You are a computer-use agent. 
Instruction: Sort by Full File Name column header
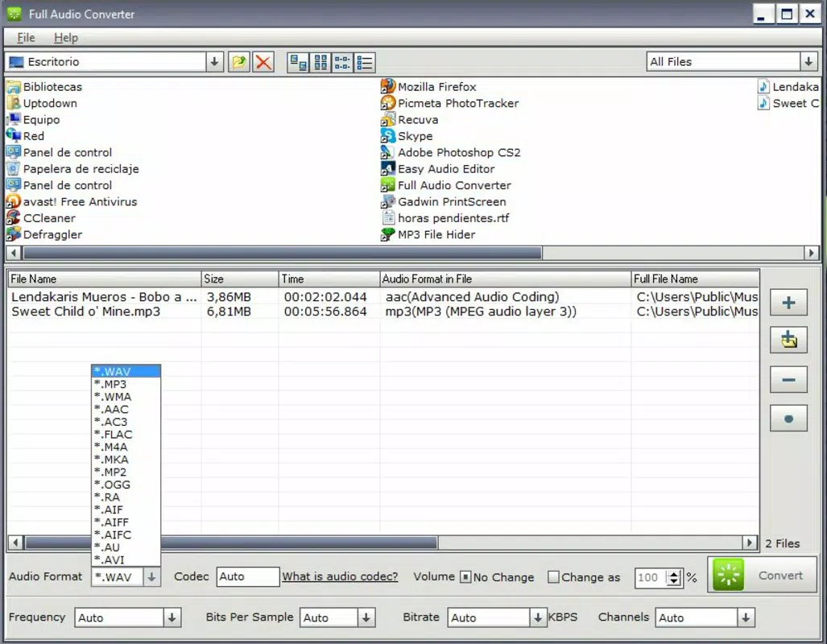695,279
